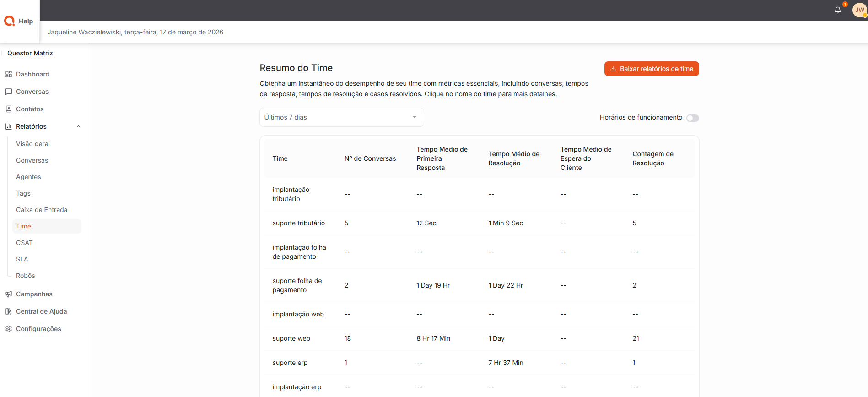Viewport: 868px width, 397px height.
Task: Open the Últimos 7 dias dropdown
Action: click(x=341, y=117)
